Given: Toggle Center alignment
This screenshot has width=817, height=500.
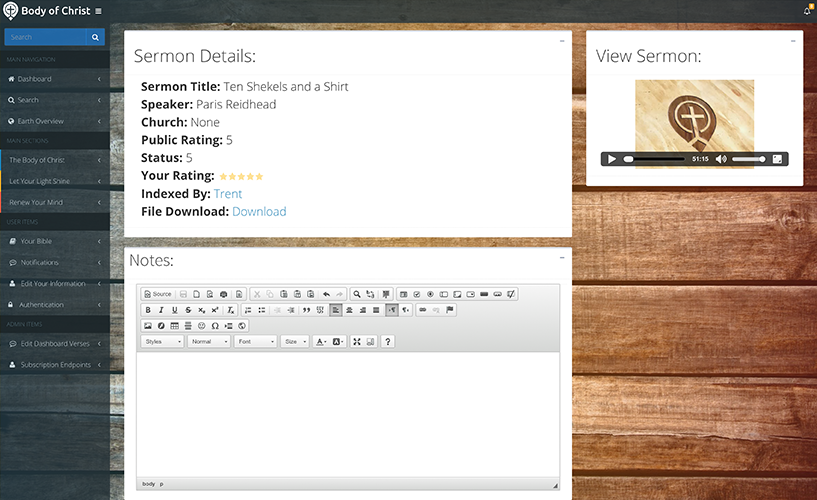Looking at the screenshot, I should [x=349, y=310].
